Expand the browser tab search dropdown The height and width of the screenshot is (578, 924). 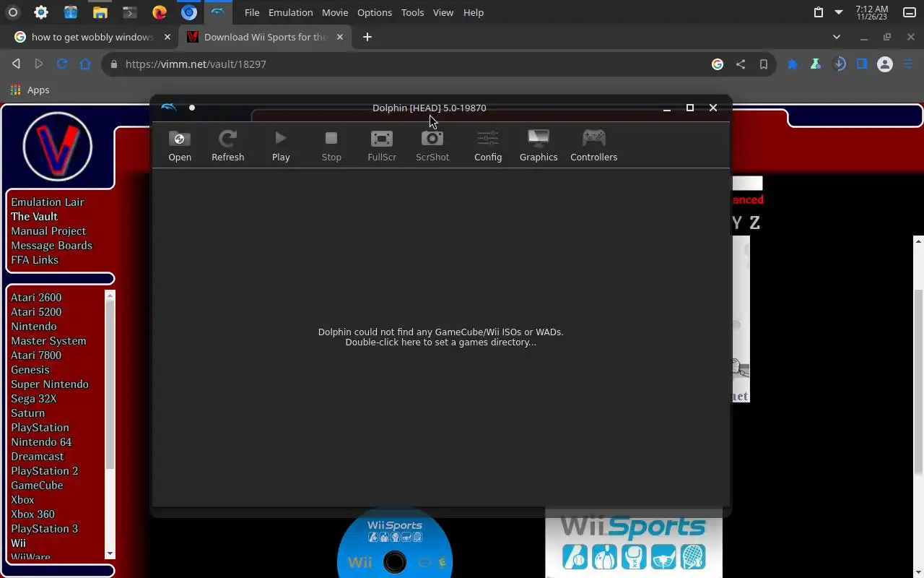(837, 37)
